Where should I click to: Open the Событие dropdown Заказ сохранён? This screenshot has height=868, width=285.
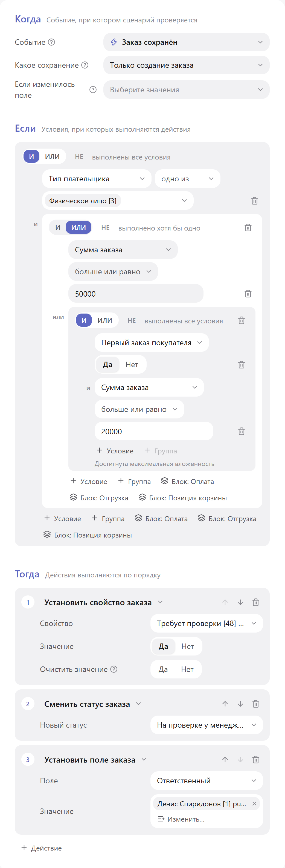click(186, 42)
